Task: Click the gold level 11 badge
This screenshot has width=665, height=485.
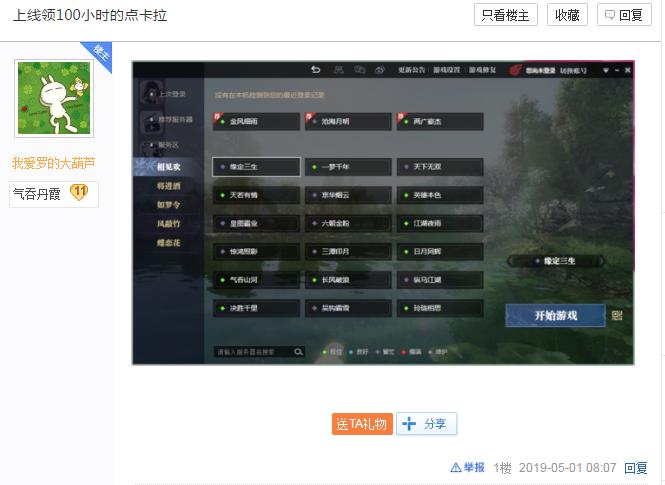Action: [80, 193]
